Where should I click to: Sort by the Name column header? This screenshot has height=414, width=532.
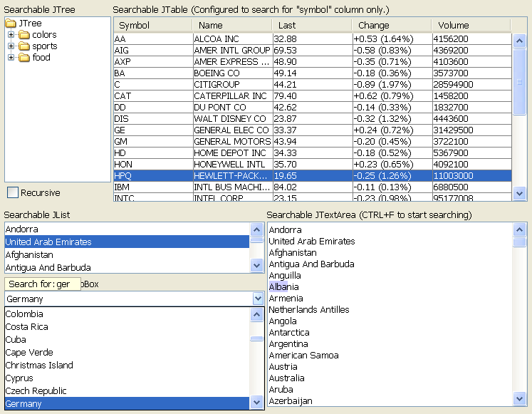click(x=232, y=25)
